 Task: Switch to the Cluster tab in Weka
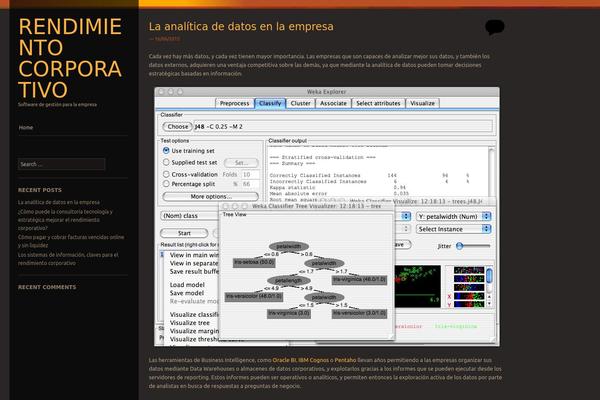coord(300,103)
